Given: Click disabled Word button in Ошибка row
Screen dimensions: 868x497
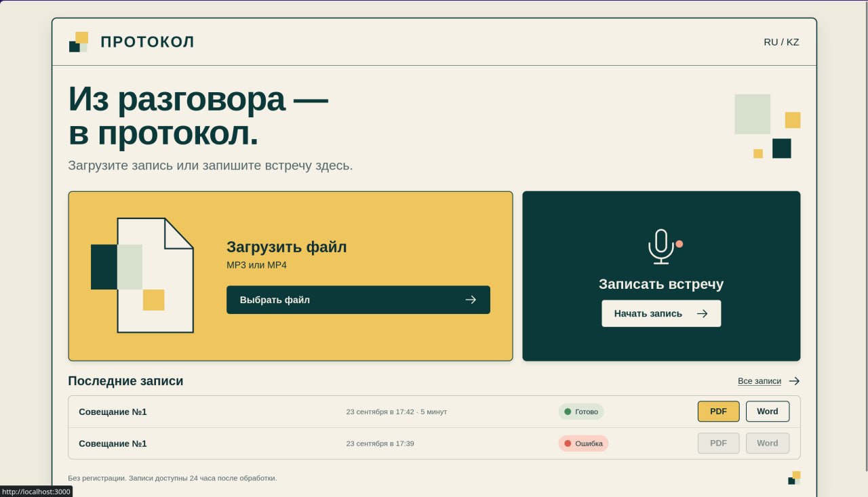Looking at the screenshot, I should 768,443.
